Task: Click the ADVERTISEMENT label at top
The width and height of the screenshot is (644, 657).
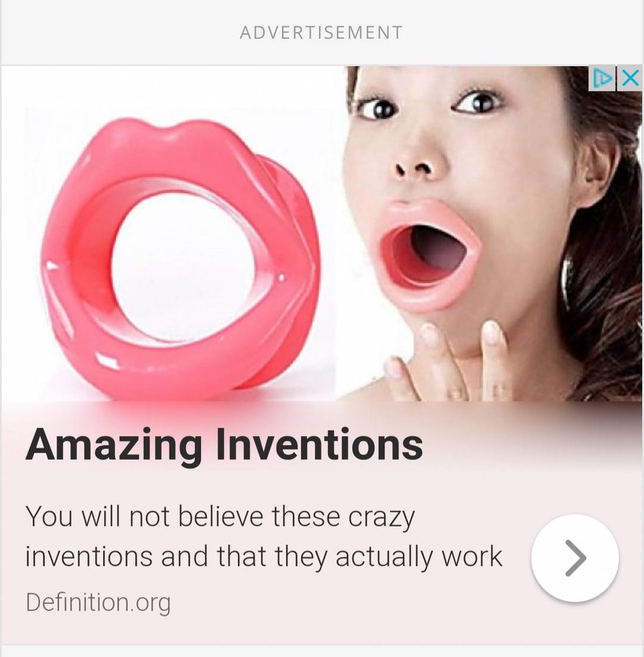Action: tap(321, 33)
